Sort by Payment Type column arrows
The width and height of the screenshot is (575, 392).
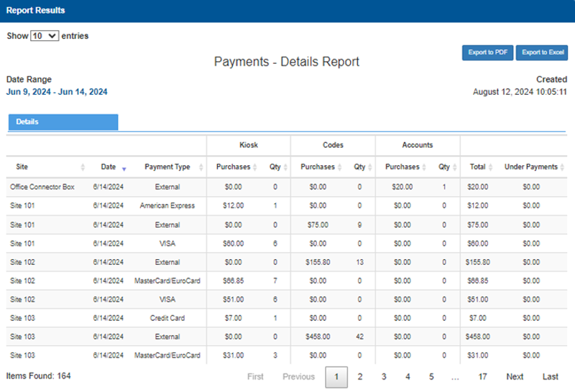click(x=201, y=167)
